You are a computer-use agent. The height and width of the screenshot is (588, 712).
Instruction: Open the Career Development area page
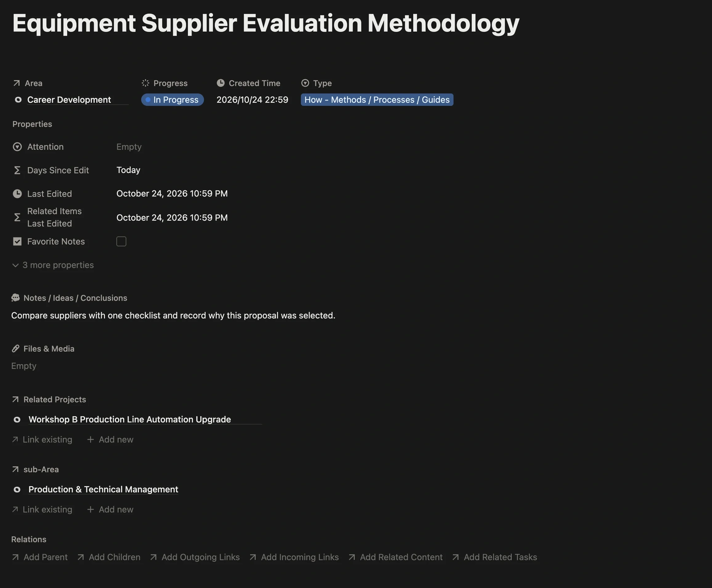click(69, 100)
